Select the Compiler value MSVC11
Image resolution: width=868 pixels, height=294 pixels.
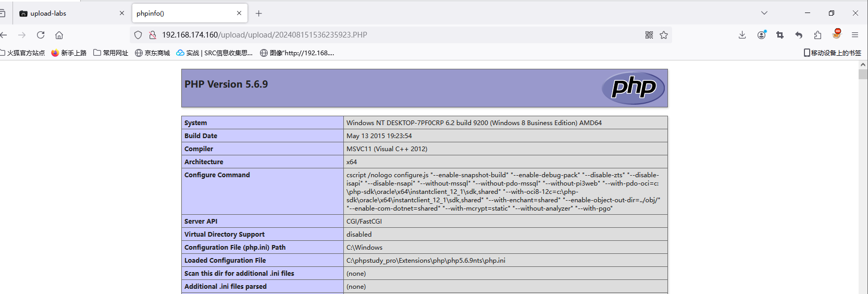[387, 149]
